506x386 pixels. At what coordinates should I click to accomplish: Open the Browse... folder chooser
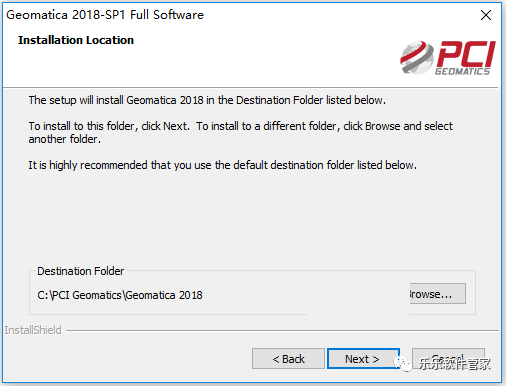coord(438,294)
